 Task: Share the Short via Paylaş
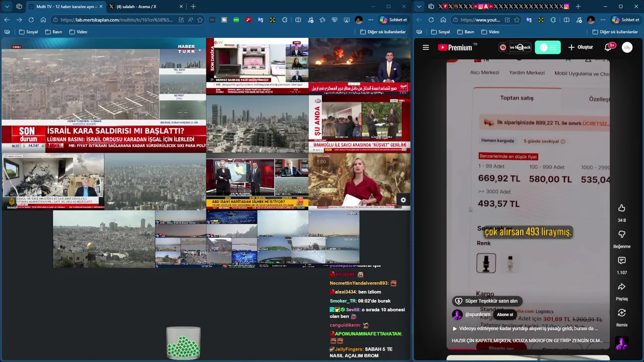pos(622,287)
